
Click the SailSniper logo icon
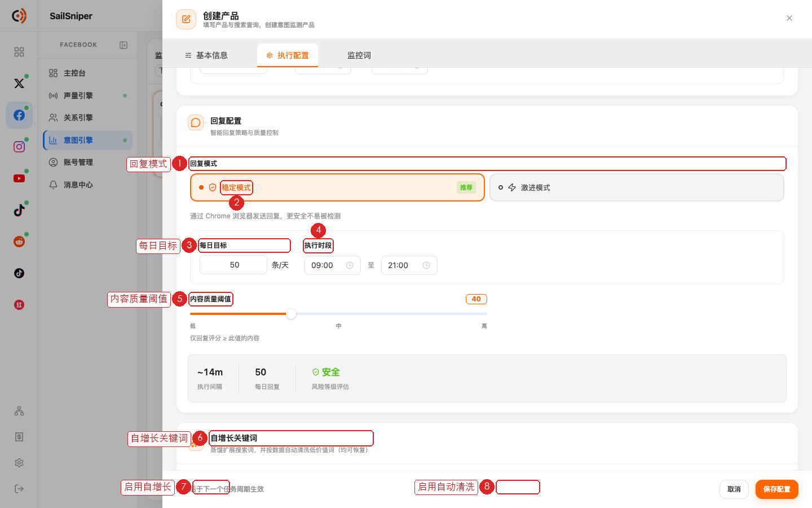click(x=19, y=16)
